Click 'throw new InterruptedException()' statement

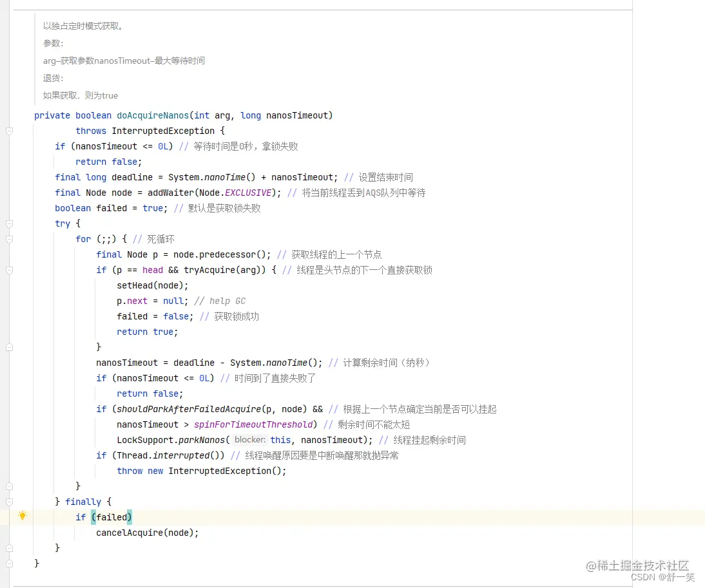tap(202, 471)
